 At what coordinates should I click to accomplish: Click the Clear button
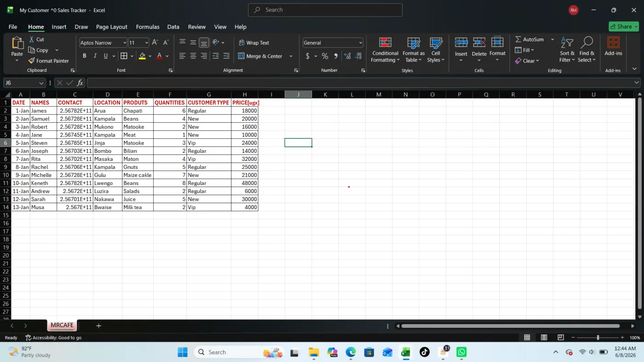(x=527, y=61)
